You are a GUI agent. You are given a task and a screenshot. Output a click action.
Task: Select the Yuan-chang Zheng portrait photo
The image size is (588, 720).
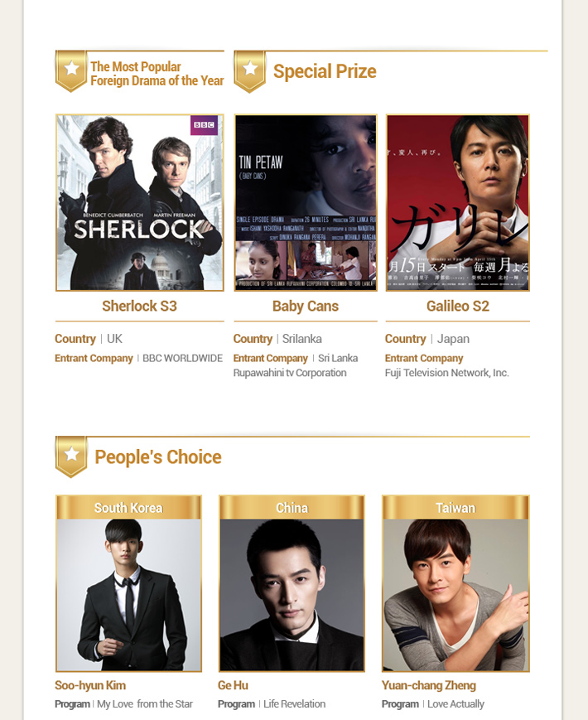coord(455,595)
